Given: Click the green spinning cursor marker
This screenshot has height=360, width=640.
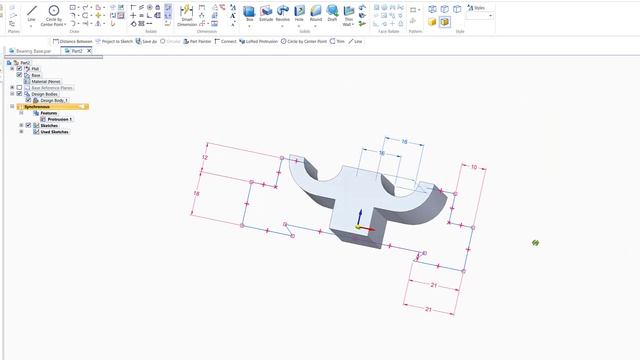Looking at the screenshot, I should coord(536,243).
